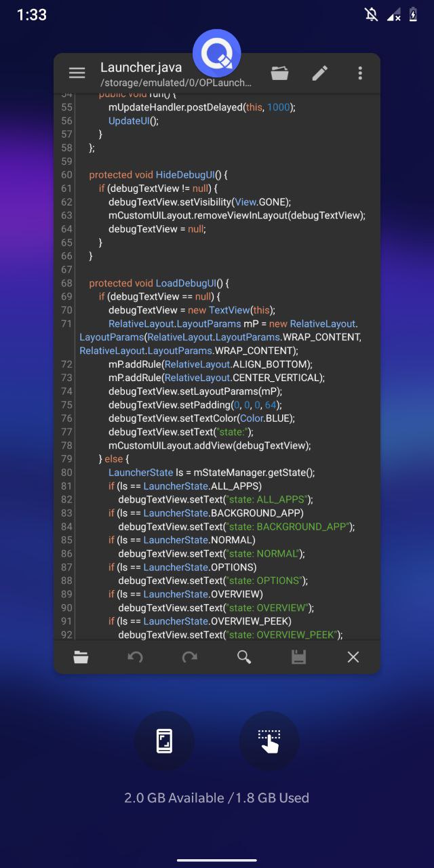
Task: Tap the search magnifier icon
Action: [x=244, y=656]
